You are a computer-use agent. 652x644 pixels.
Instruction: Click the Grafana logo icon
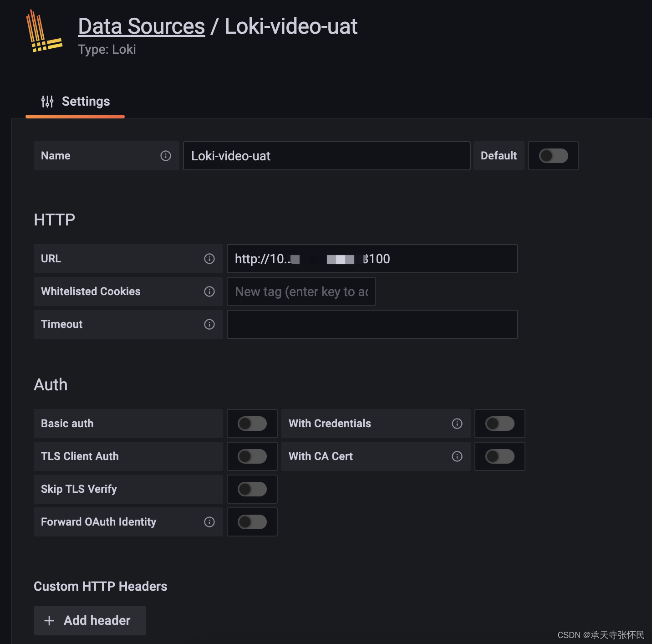coord(43,32)
